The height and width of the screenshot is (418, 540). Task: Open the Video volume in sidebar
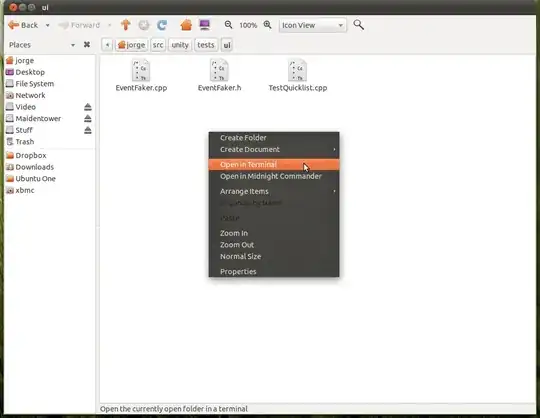[25, 107]
